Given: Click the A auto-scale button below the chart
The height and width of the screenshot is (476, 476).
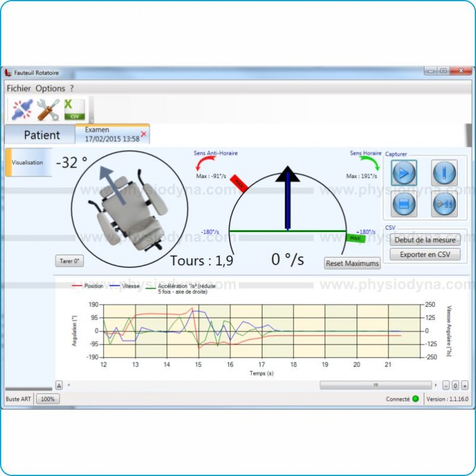Looking at the screenshot, I should click(x=59, y=385).
